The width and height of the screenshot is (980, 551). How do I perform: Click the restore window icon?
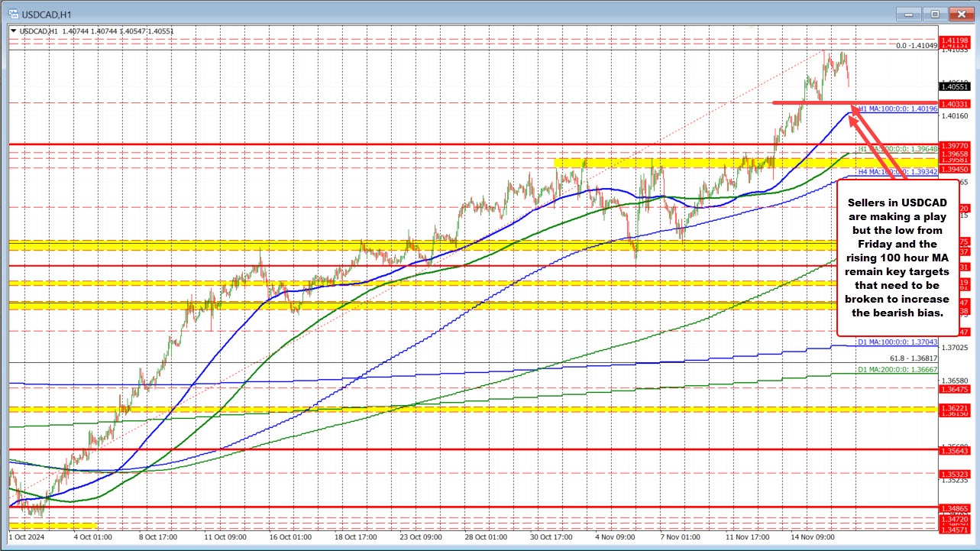[x=934, y=13]
